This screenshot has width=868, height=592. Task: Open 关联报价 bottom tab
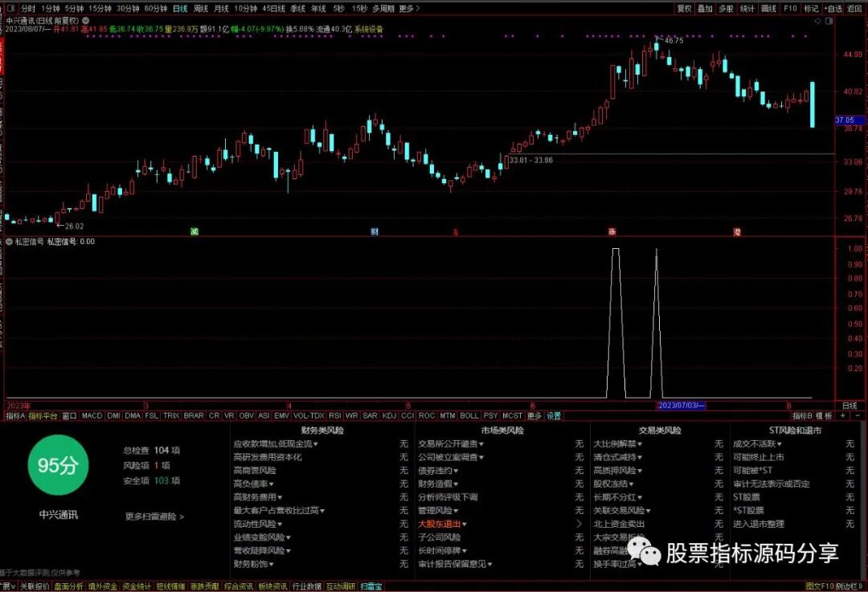35,586
